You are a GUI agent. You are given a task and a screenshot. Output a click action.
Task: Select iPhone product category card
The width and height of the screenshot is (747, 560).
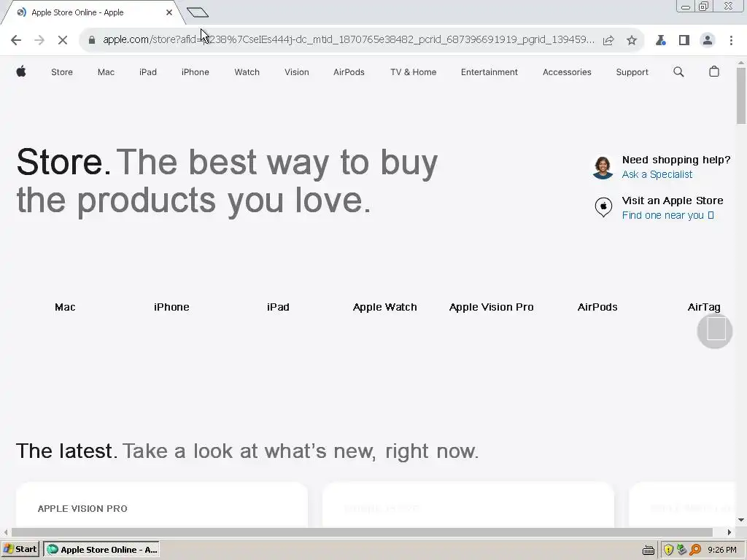pyautogui.click(x=171, y=307)
